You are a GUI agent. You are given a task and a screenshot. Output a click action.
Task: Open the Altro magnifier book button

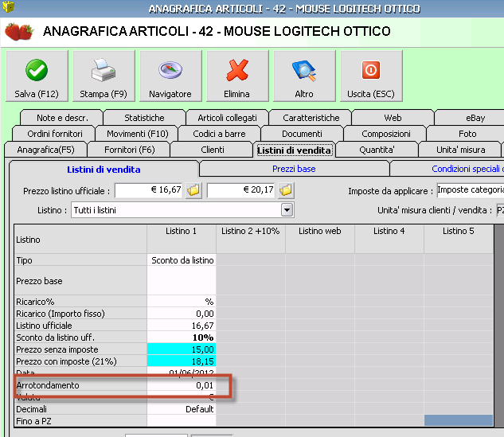304,76
